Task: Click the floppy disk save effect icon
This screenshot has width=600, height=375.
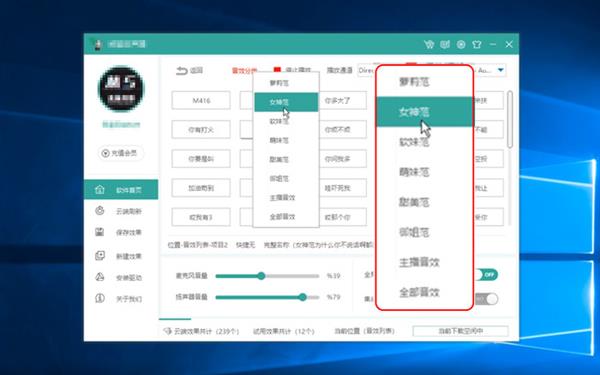Action: [x=99, y=232]
